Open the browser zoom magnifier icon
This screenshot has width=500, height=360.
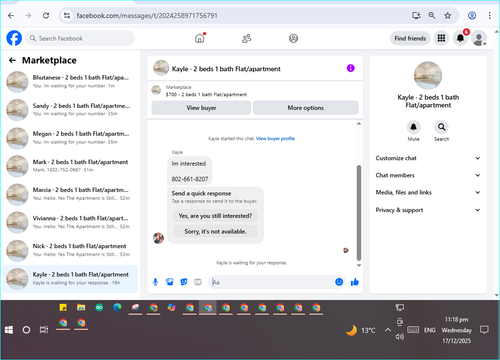(432, 16)
